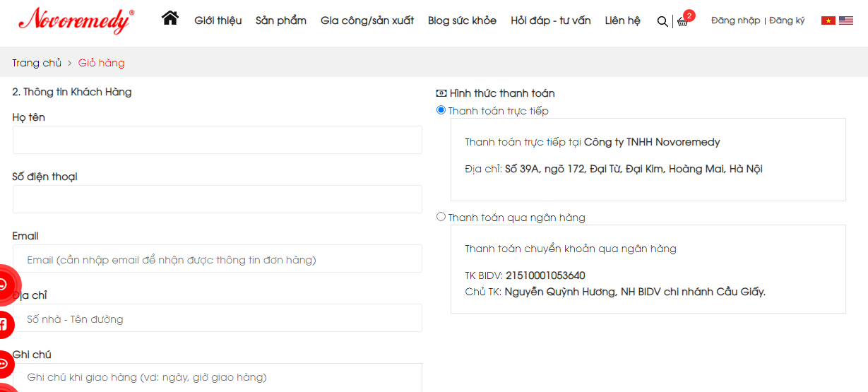The height and width of the screenshot is (392, 868).
Task: Open the shopping cart basket icon
Action: (x=682, y=22)
